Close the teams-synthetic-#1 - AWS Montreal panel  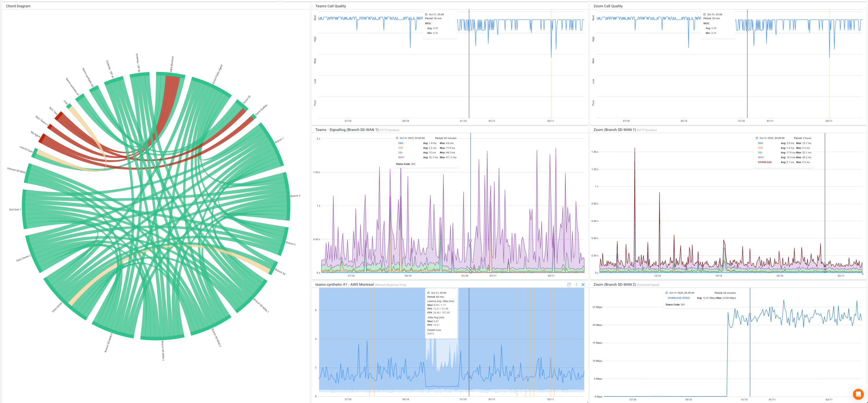coord(583,285)
